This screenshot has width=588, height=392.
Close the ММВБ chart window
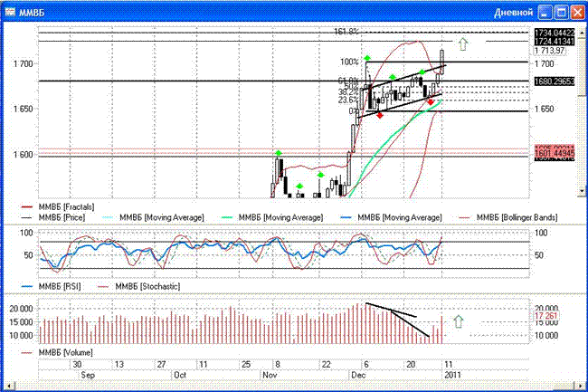click(x=577, y=13)
